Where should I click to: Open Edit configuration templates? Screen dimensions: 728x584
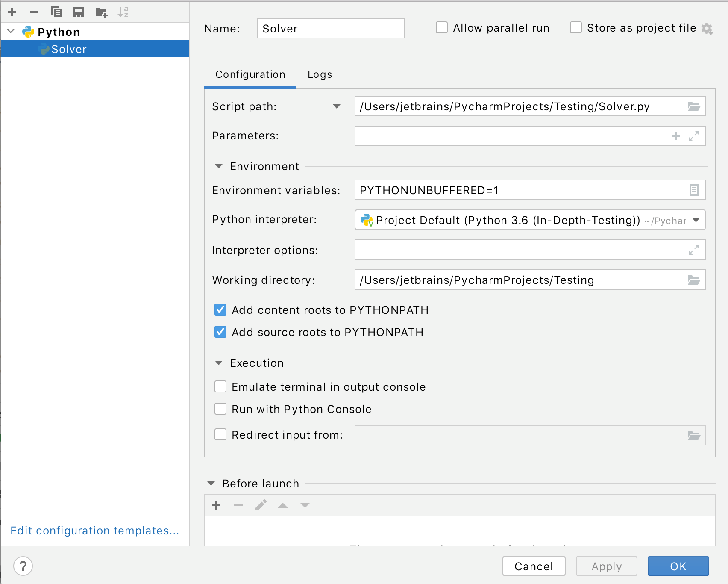(x=94, y=531)
